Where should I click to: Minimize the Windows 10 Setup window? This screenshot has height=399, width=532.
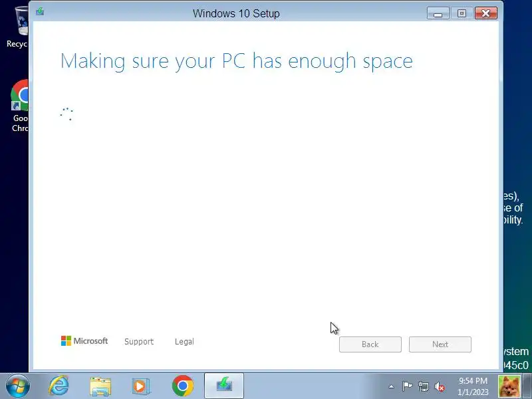tap(438, 13)
